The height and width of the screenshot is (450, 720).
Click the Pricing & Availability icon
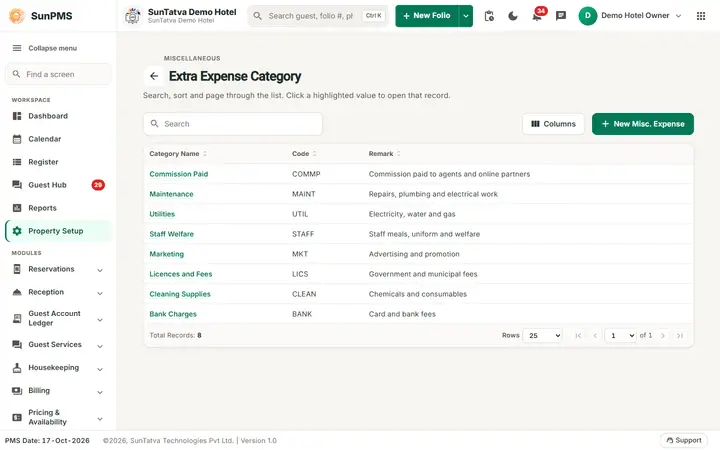click(17, 417)
